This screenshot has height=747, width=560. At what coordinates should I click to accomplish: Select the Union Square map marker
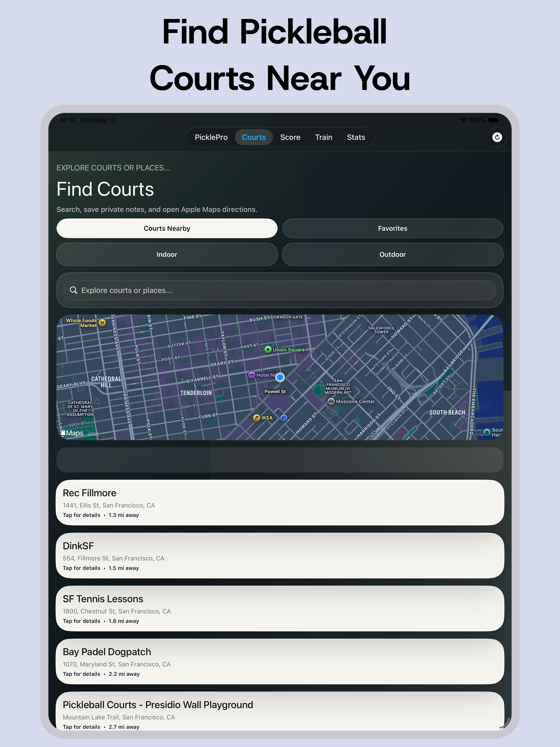(268, 349)
